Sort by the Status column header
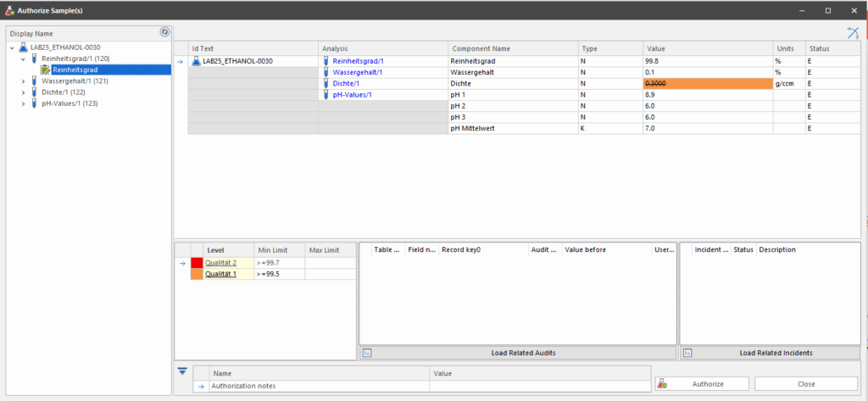This screenshot has width=868, height=402. point(833,48)
